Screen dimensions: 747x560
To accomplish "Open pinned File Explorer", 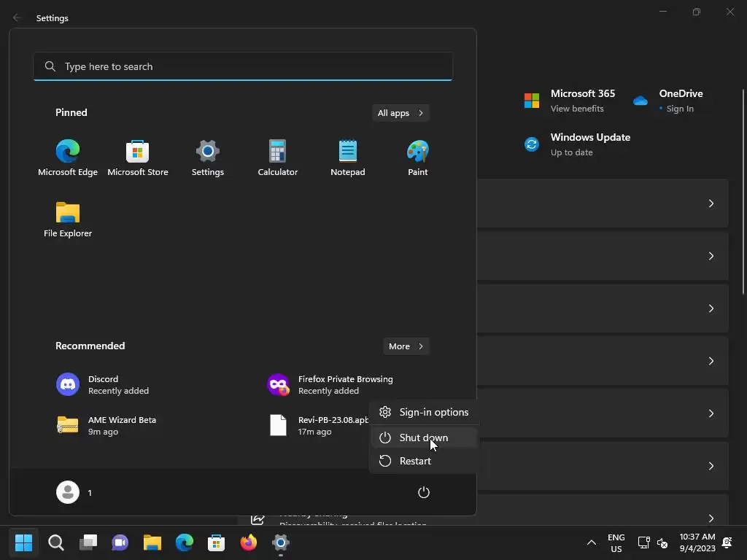I will (x=68, y=219).
